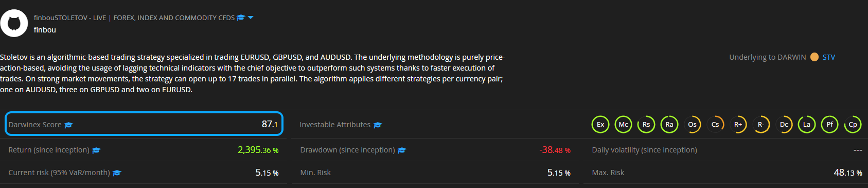Open the Os attribute badge
This screenshot has height=188, width=868.
coord(693,125)
